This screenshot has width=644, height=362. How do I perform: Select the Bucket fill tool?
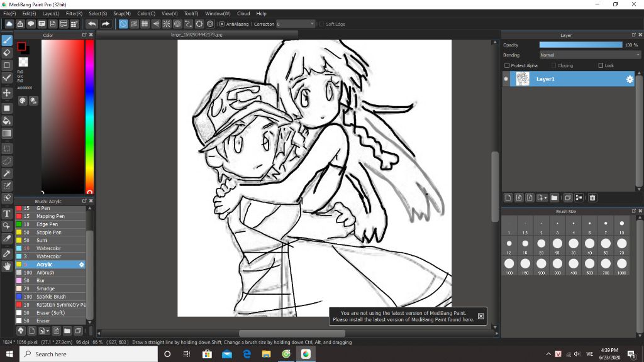(7, 121)
